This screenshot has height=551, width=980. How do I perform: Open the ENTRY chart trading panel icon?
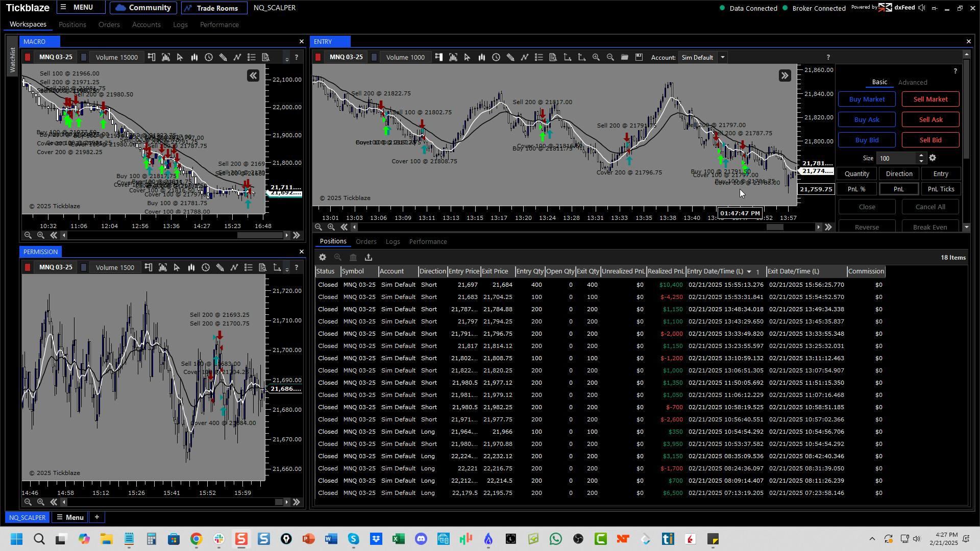point(439,58)
